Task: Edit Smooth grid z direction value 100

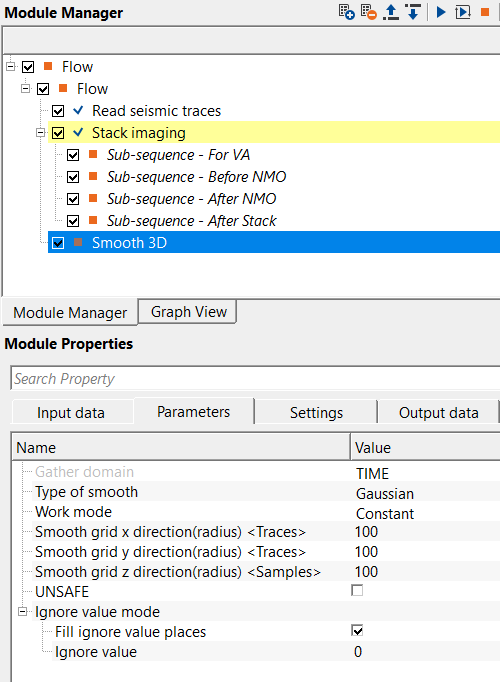Action: 425,572
